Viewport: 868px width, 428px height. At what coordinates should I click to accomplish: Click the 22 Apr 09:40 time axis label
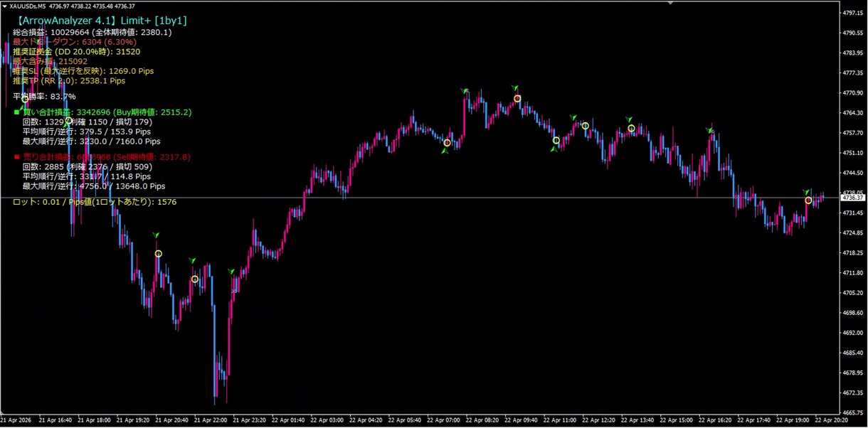coord(521,420)
